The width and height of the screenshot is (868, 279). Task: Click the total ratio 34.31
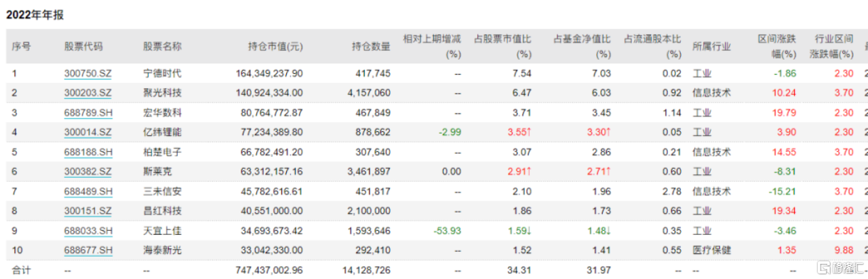click(x=521, y=269)
